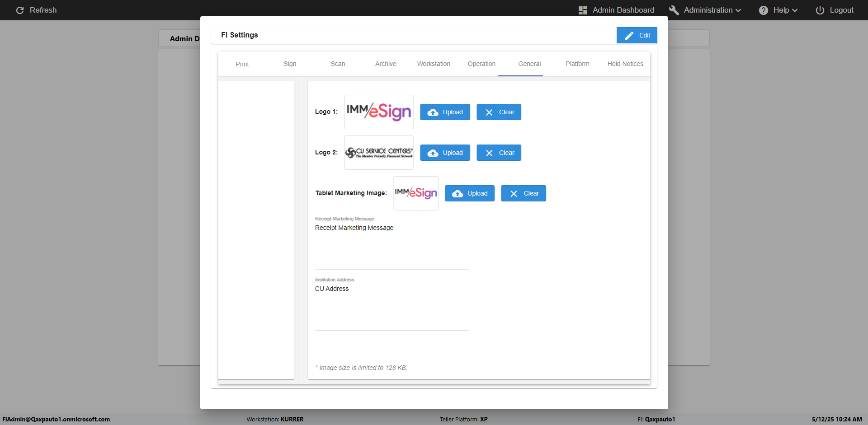Viewport: 868px width, 425px height.
Task: Click cloud upload icon for Tablet Marketing Image
Action: pos(458,194)
